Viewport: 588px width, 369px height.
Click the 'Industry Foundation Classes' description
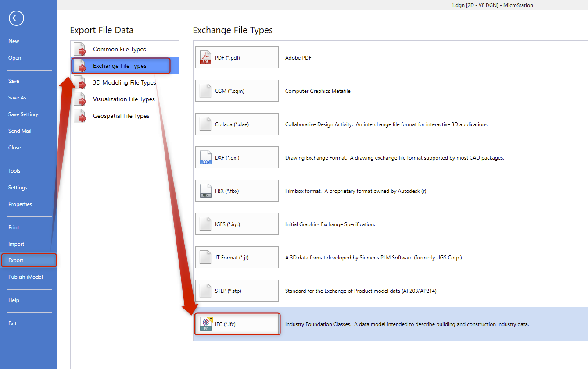(407, 324)
